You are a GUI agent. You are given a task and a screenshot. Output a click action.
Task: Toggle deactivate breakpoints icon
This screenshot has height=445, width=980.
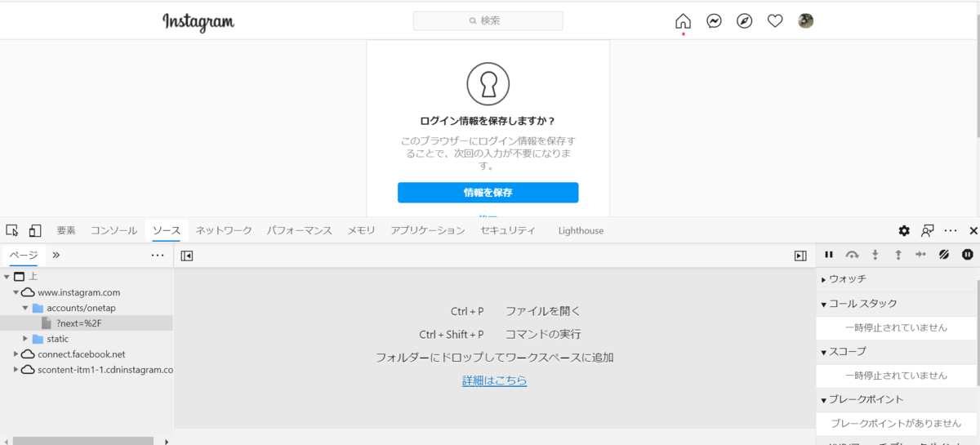click(x=944, y=255)
